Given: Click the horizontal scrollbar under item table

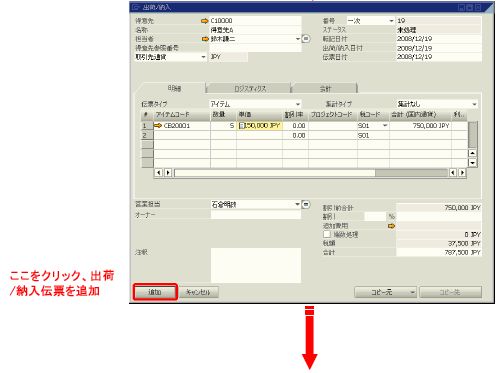Looking at the screenshot, I should (310, 173).
